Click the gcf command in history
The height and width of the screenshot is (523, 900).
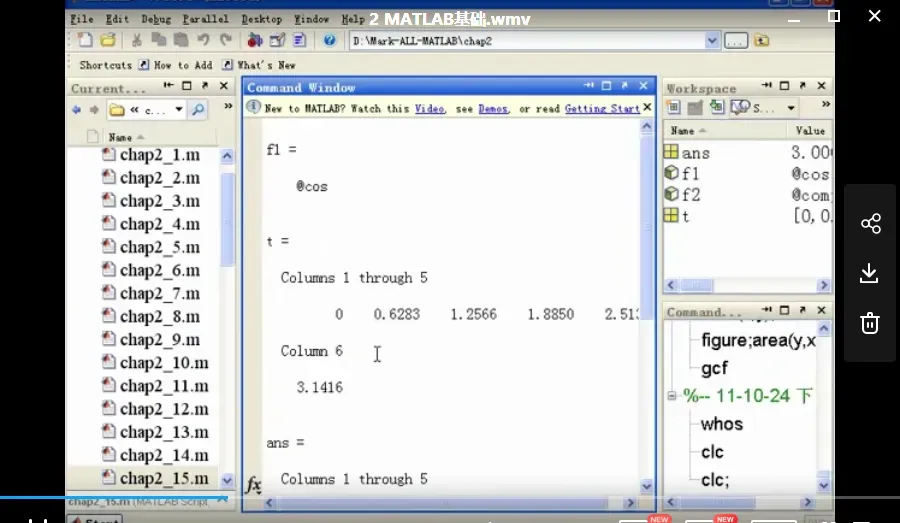715,368
